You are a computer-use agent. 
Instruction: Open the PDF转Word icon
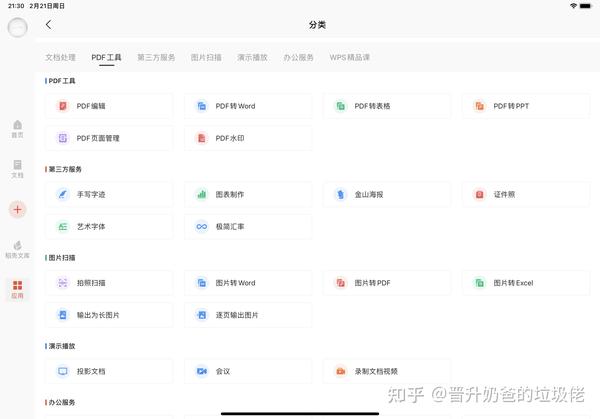(x=202, y=106)
